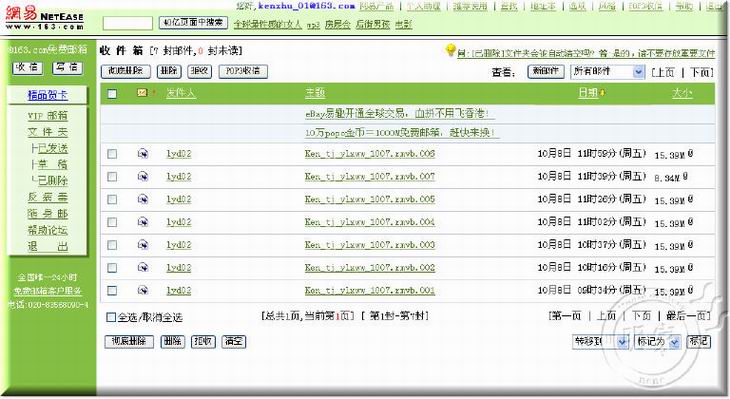Viewport: 730px width, 399px height.
Task: Check the box for message Ken_tj_ylxxw_1007.rmvb.007
Action: (x=112, y=176)
